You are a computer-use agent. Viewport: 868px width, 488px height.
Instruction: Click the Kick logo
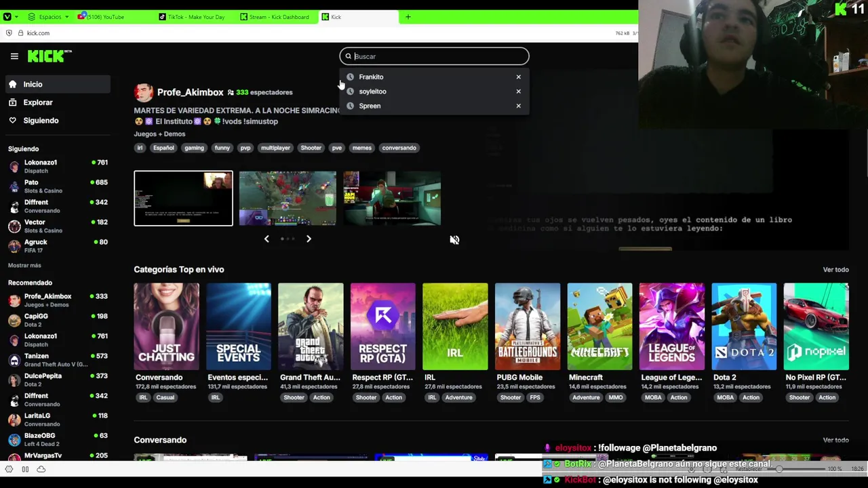(50, 56)
